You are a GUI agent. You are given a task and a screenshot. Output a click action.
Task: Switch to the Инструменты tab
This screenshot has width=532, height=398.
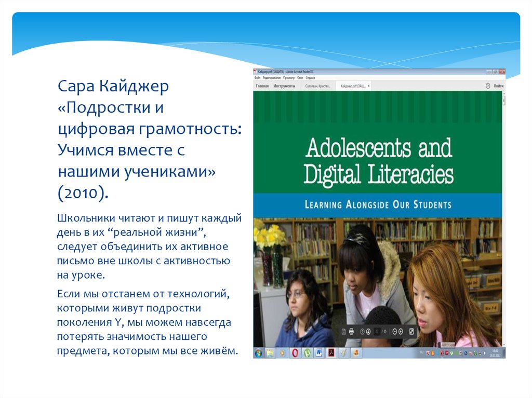pyautogui.click(x=284, y=86)
